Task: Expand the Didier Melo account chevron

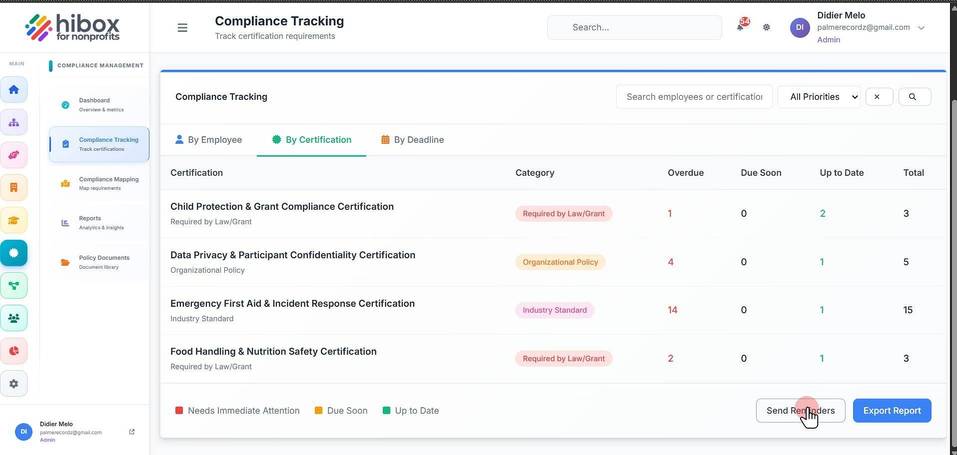Action: pyautogui.click(x=921, y=27)
